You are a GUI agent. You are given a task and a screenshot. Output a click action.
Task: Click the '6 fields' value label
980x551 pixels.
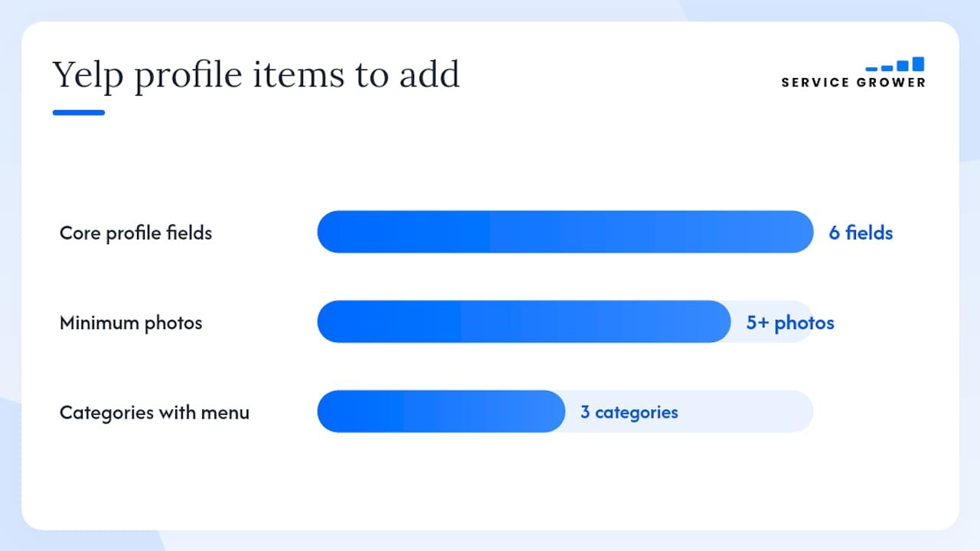tap(861, 233)
